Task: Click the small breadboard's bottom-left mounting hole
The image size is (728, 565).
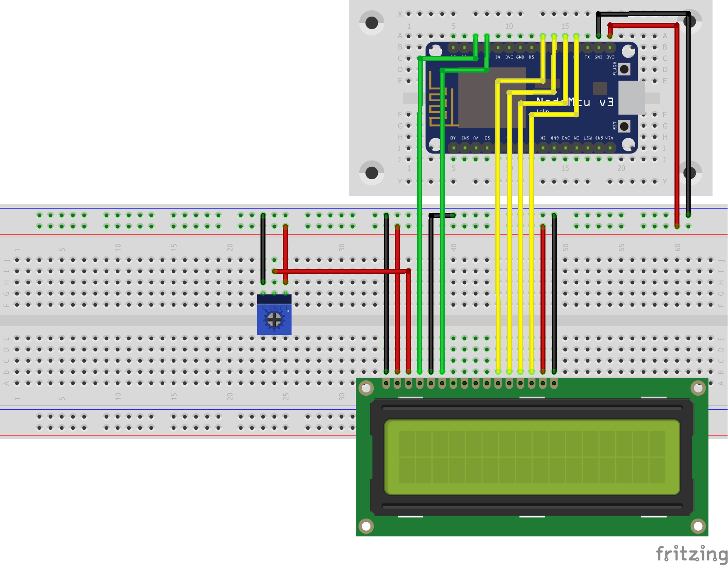Action: (372, 173)
